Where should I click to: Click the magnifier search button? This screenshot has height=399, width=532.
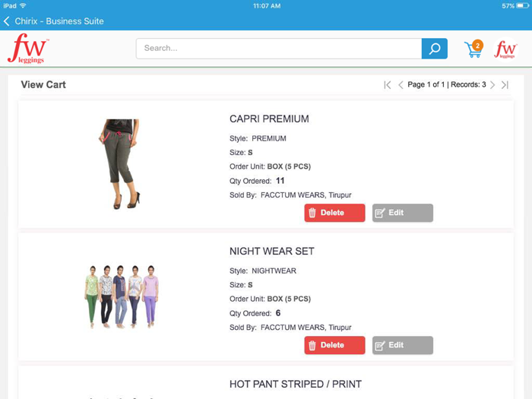(434, 49)
